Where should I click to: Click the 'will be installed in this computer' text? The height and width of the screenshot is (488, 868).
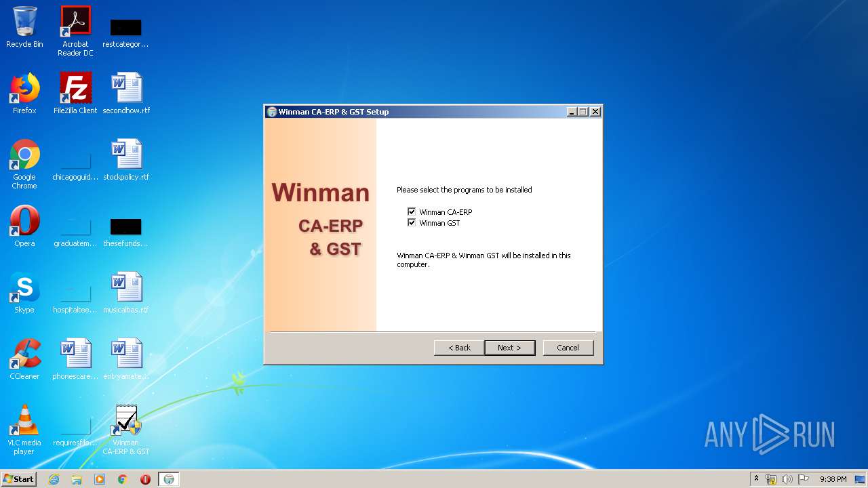click(484, 260)
